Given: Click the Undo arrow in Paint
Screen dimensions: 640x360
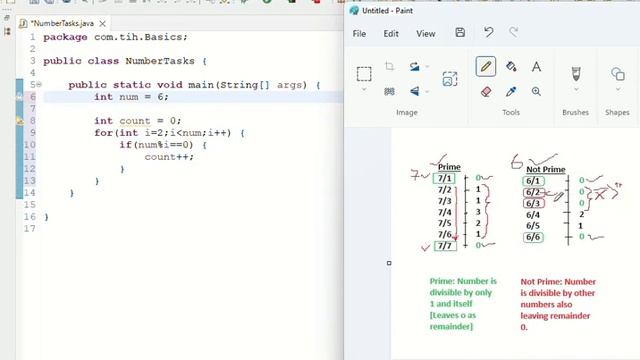Looking at the screenshot, I should coord(489,32).
